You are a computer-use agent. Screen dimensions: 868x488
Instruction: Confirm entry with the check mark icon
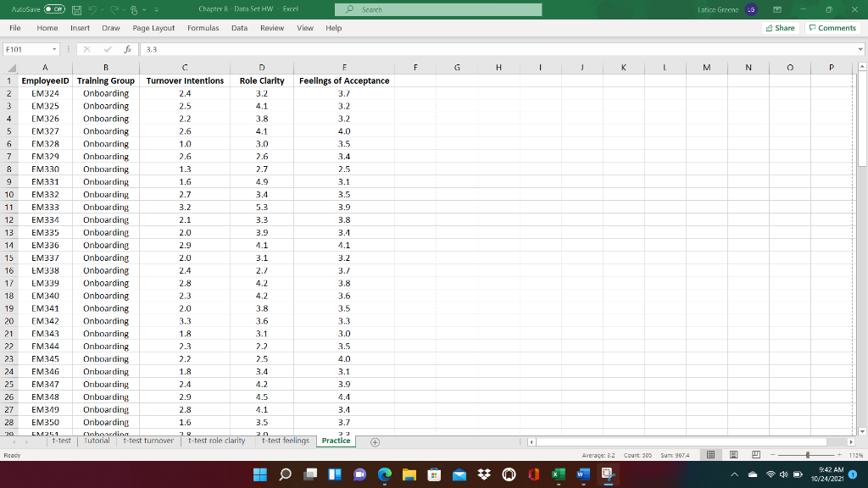[108, 48]
